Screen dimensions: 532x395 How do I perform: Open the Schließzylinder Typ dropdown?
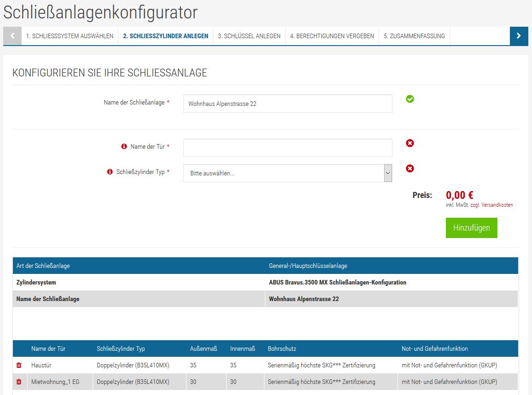(287, 174)
